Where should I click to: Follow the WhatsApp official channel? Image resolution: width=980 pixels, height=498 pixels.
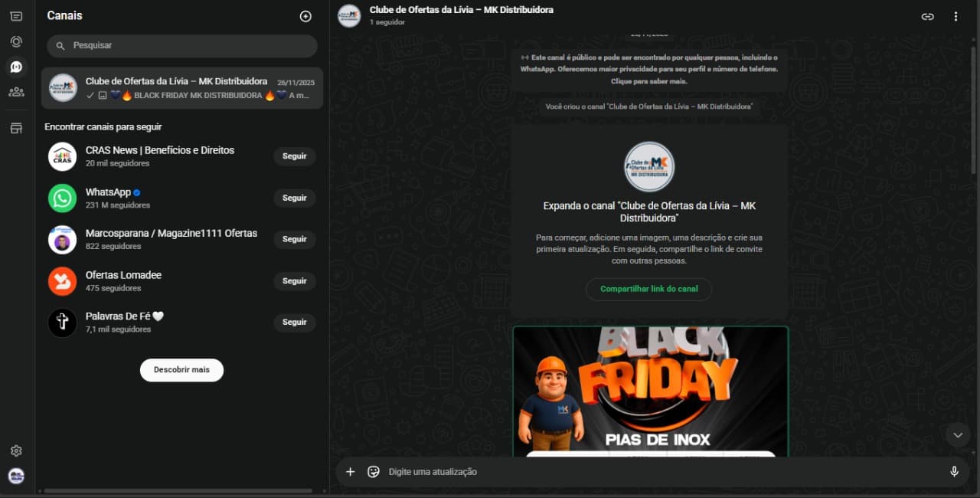[x=294, y=198]
